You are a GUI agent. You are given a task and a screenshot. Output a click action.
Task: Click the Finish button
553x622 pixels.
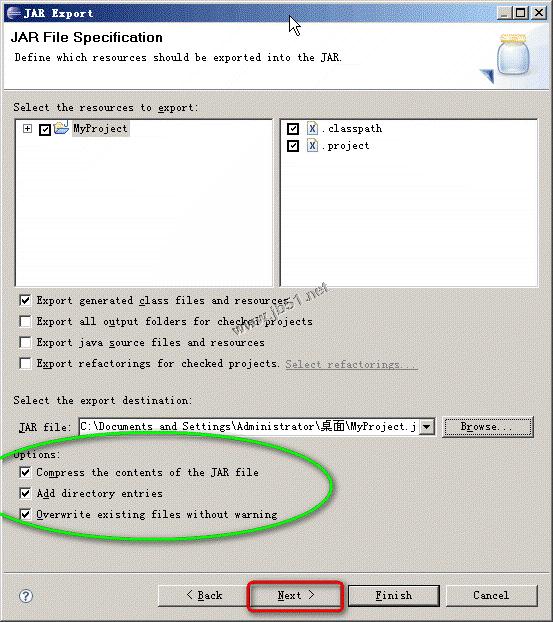click(394, 595)
